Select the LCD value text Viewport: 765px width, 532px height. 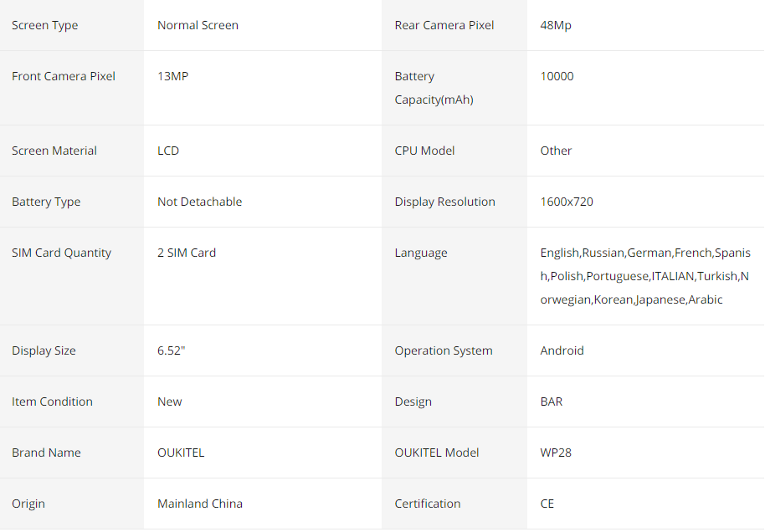[168, 151]
